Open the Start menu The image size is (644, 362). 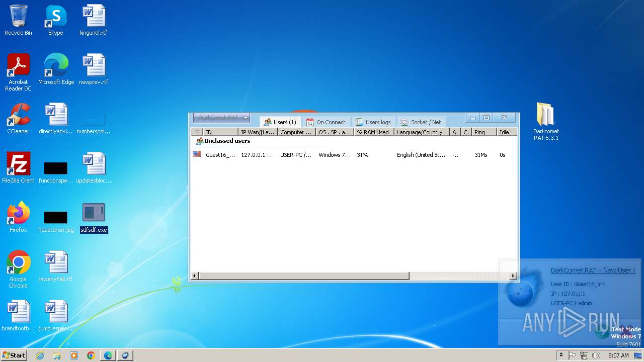pyautogui.click(x=14, y=355)
